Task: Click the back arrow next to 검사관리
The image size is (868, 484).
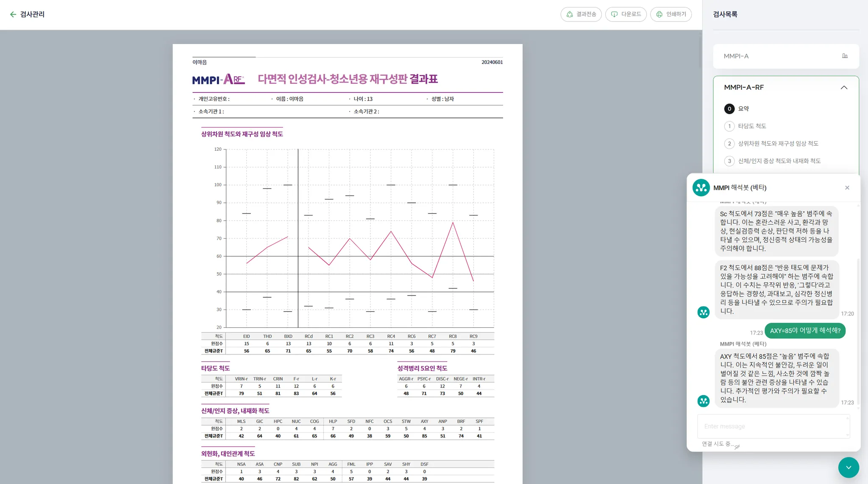Action: (x=13, y=14)
